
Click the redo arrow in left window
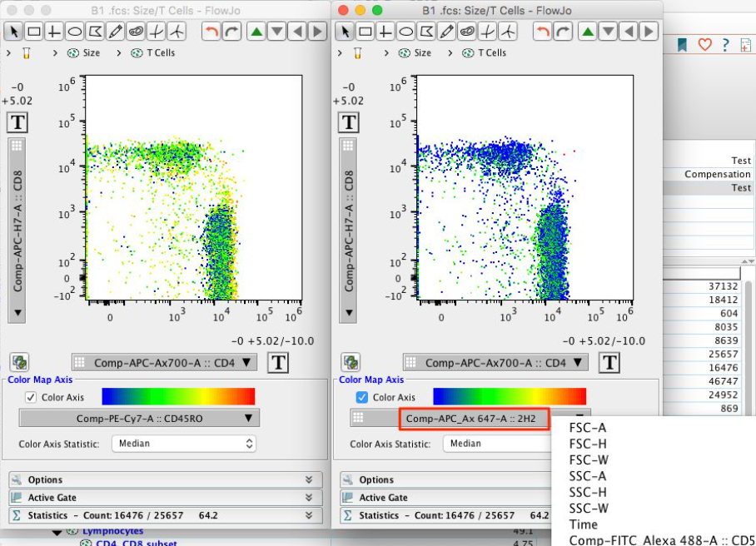231,32
